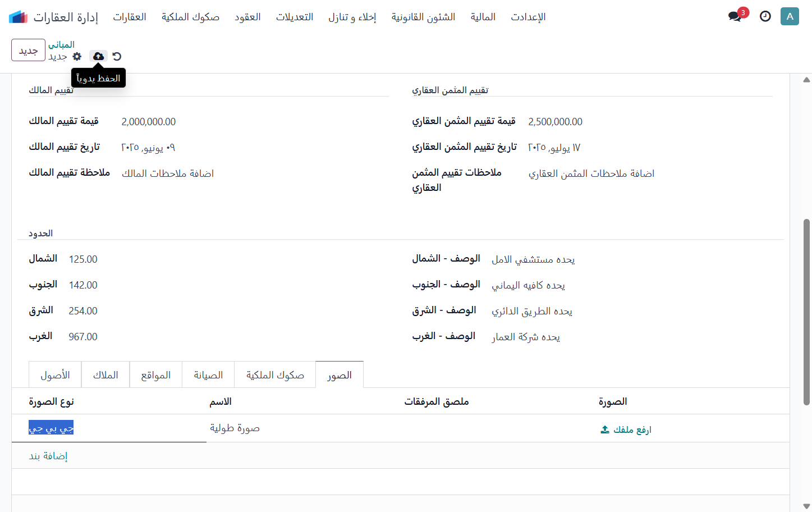Switch to the الأصول tab
812x512 pixels.
coord(55,375)
